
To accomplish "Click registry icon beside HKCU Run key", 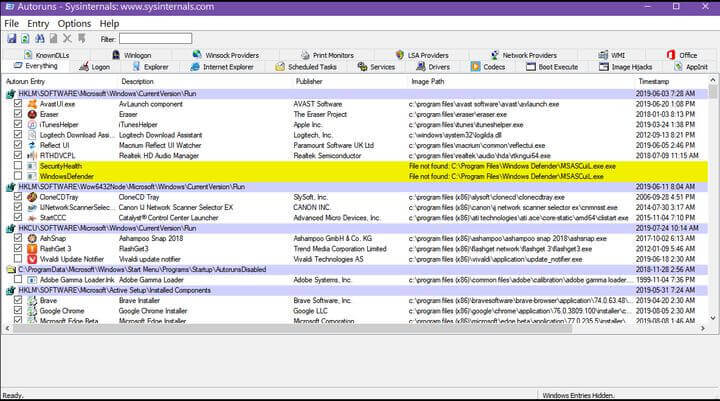I will 11,228.
